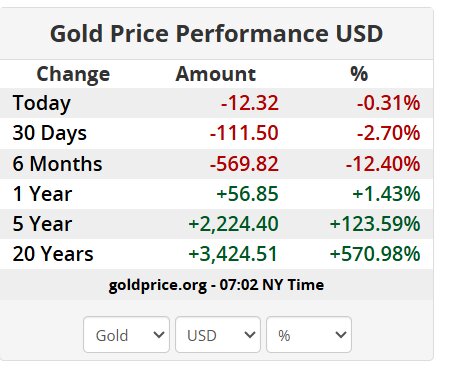The height and width of the screenshot is (372, 456).
Task: Click the goldprice.org 07:02 NY Time footer
Action: point(216,285)
